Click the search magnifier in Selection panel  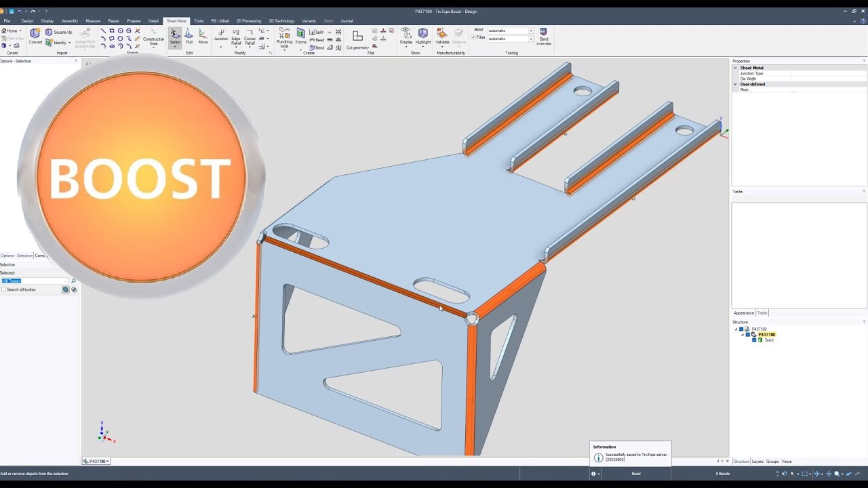point(73,281)
